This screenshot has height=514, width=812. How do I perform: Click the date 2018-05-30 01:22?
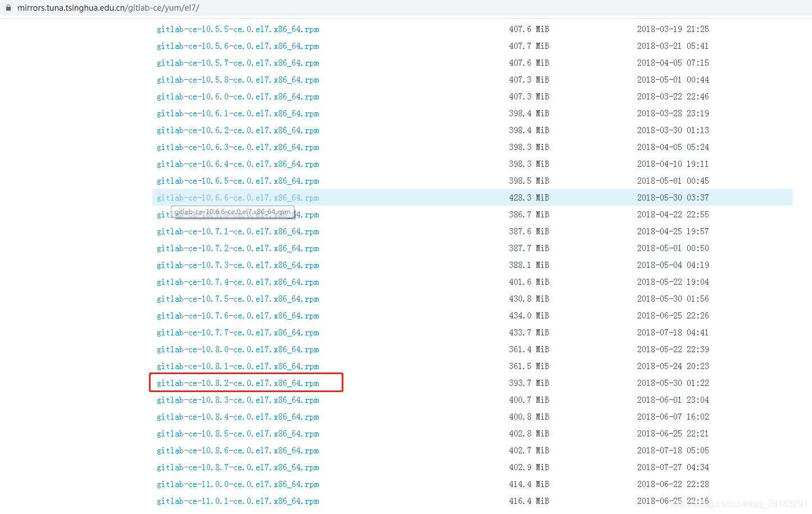[x=673, y=383]
